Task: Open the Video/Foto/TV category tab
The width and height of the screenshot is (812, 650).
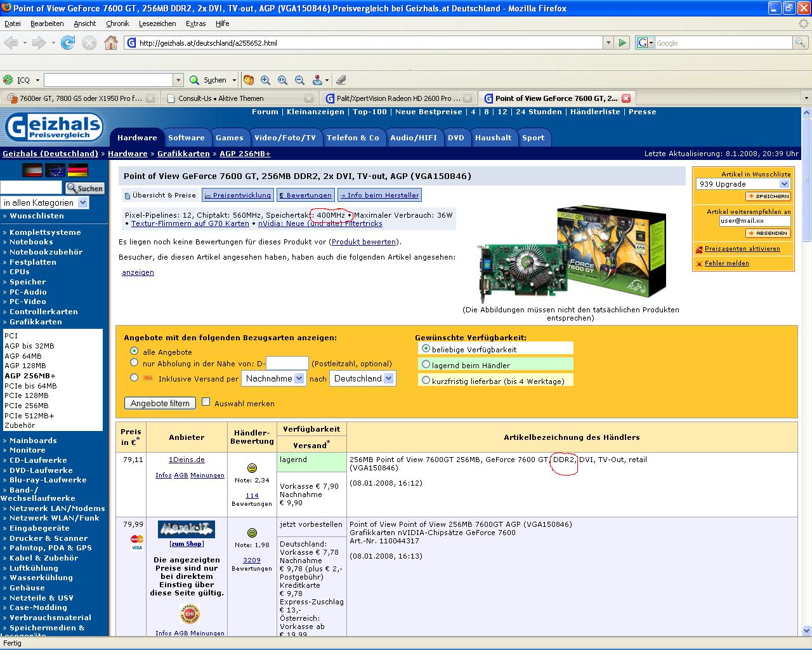Action: tap(285, 138)
